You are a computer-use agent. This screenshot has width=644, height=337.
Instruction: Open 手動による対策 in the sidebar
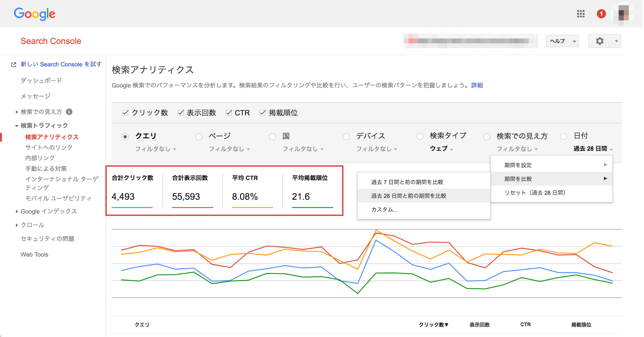(x=46, y=169)
